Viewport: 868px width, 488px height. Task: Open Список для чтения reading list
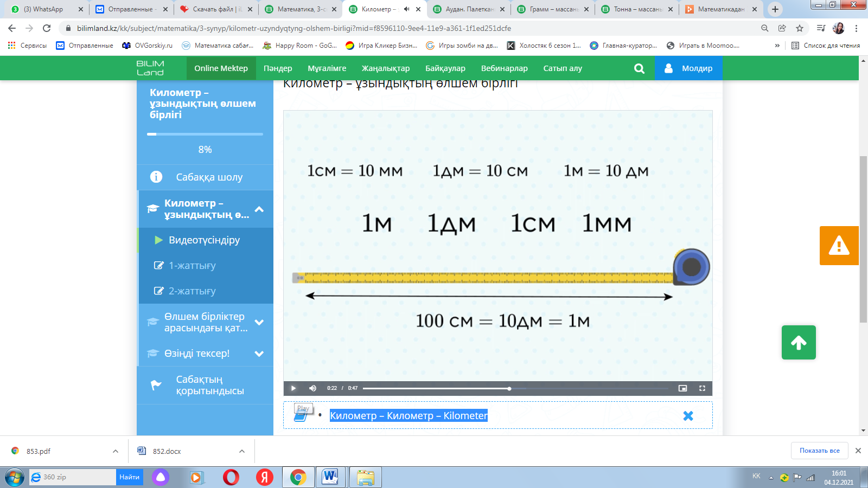(826, 46)
